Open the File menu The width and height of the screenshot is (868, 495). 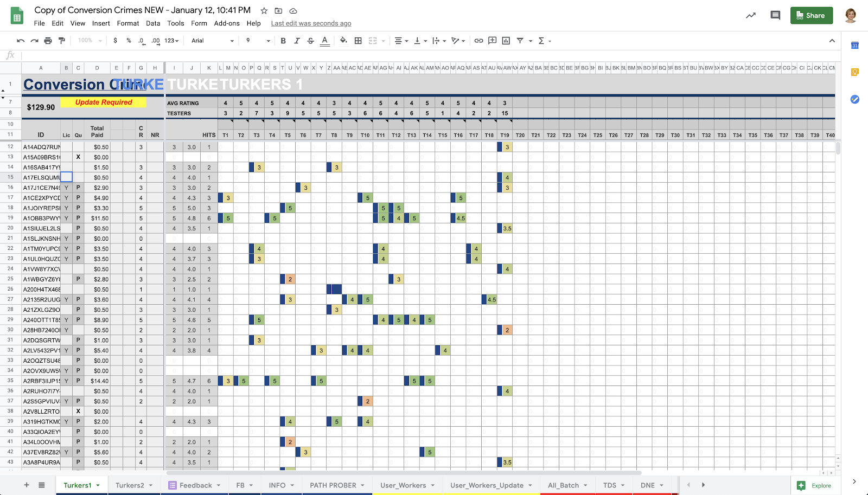[x=39, y=23]
